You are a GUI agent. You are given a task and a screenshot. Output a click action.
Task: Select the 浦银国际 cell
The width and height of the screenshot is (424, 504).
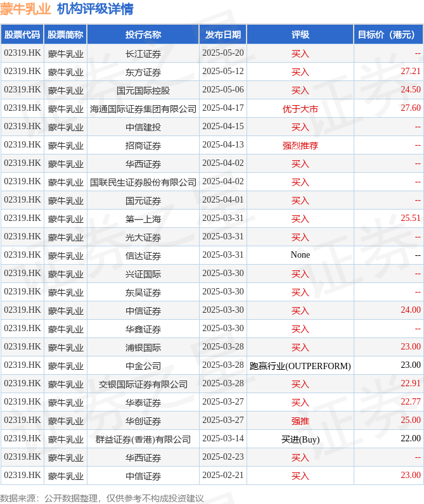tap(143, 347)
